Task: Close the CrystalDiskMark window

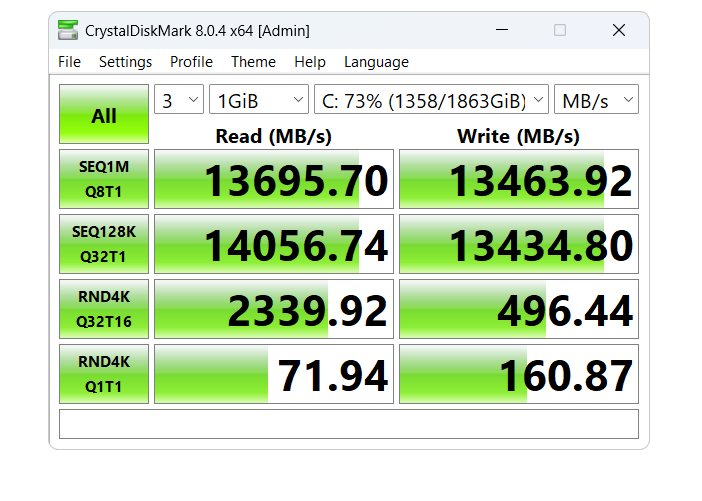Action: tap(619, 30)
